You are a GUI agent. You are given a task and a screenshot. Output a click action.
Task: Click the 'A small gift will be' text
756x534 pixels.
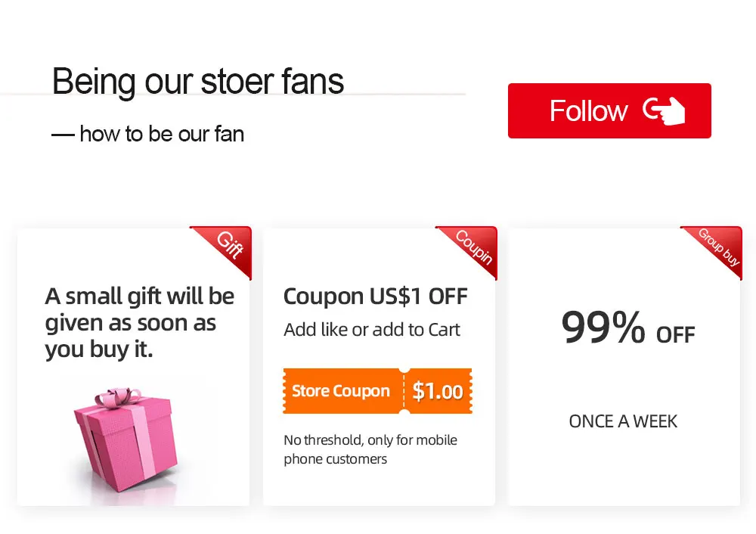pyautogui.click(x=140, y=296)
